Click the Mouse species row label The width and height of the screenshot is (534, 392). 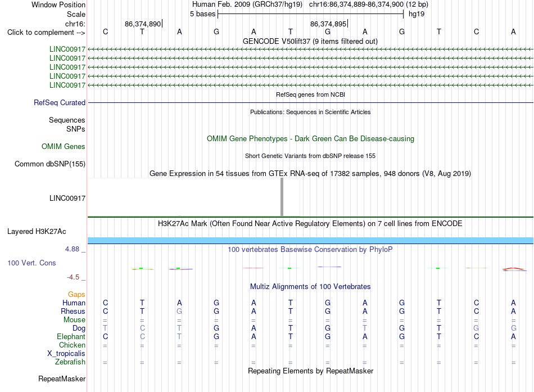tap(75, 320)
